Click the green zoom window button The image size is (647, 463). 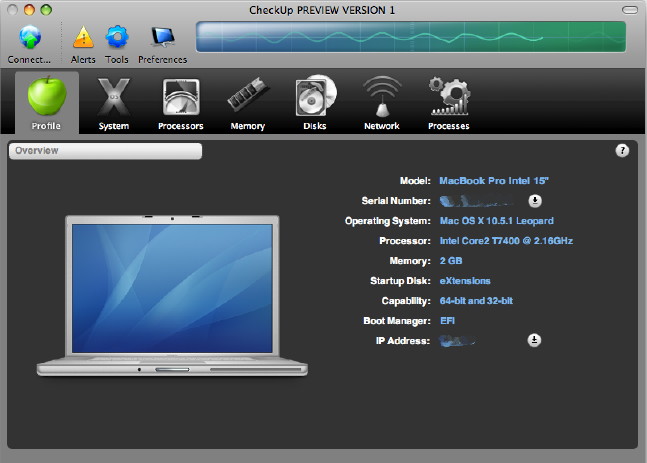(x=46, y=9)
